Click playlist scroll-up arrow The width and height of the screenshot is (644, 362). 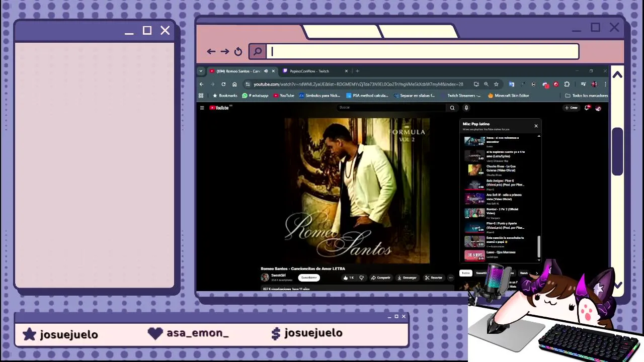[x=539, y=136]
